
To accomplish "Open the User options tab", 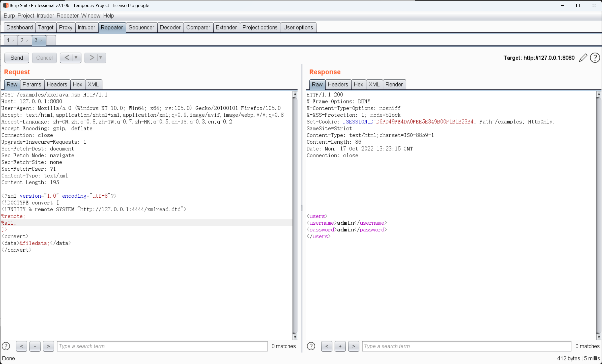I will (x=298, y=27).
